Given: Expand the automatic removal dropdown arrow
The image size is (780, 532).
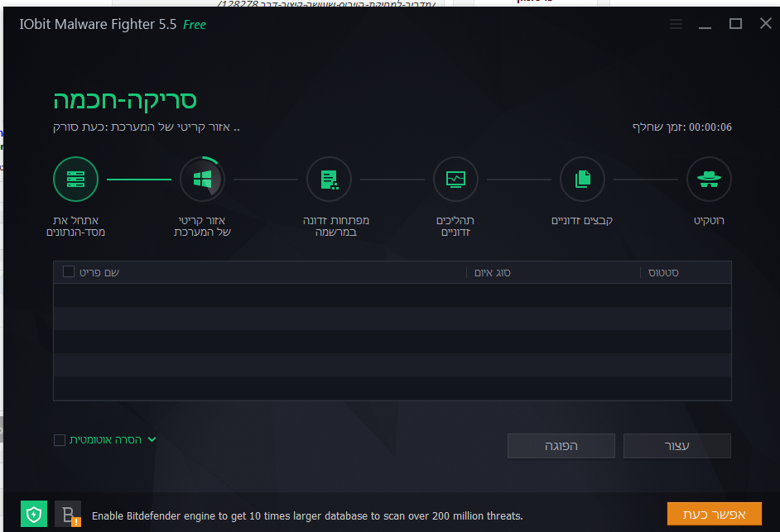Looking at the screenshot, I should pyautogui.click(x=152, y=439).
